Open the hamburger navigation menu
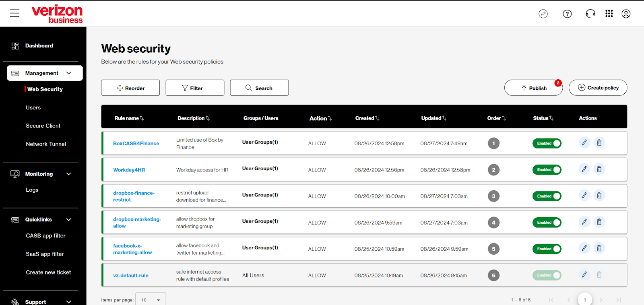The width and height of the screenshot is (644, 305). [15, 13]
